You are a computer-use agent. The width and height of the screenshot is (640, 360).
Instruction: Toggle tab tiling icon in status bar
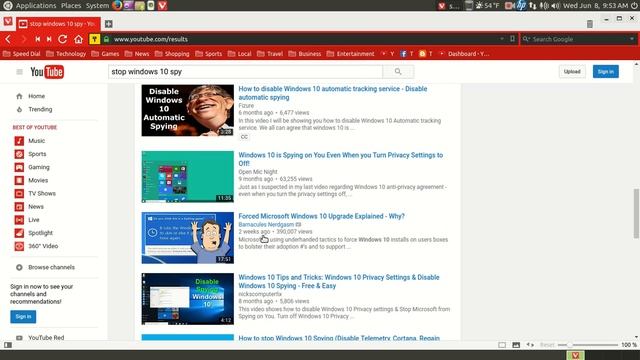coord(502,345)
